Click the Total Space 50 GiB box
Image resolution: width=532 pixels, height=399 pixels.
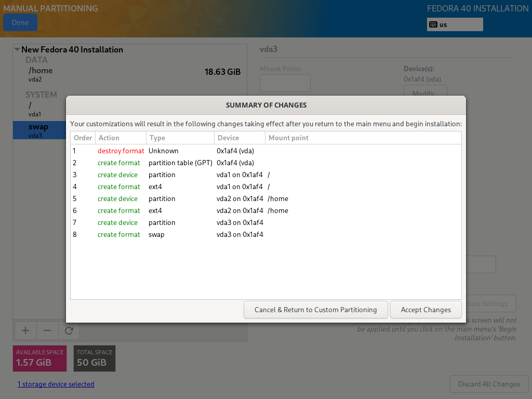pos(95,358)
